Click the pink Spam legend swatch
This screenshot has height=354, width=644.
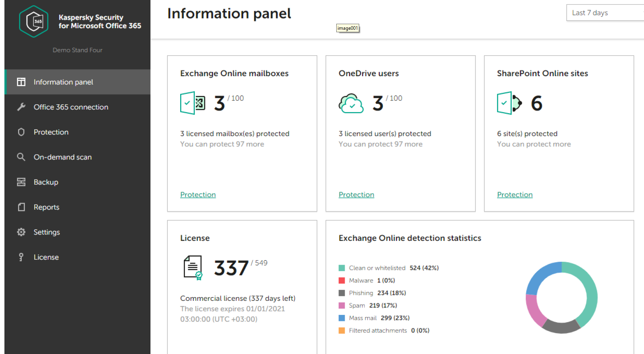[342, 306]
